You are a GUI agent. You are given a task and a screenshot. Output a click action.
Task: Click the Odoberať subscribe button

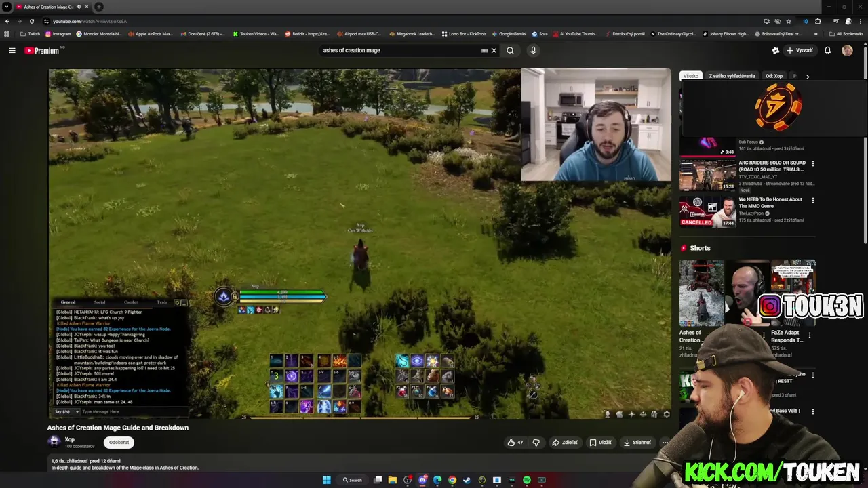[x=119, y=442]
